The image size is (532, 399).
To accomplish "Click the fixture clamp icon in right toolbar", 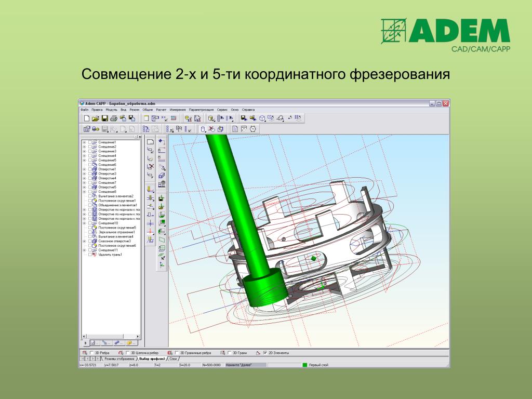I will pyautogui.click(x=162, y=184).
